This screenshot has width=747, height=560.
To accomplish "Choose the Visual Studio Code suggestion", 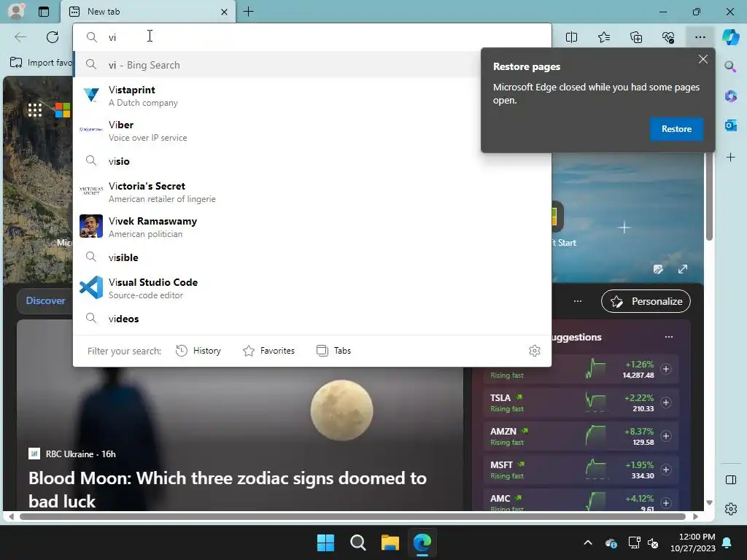I will click(312, 288).
